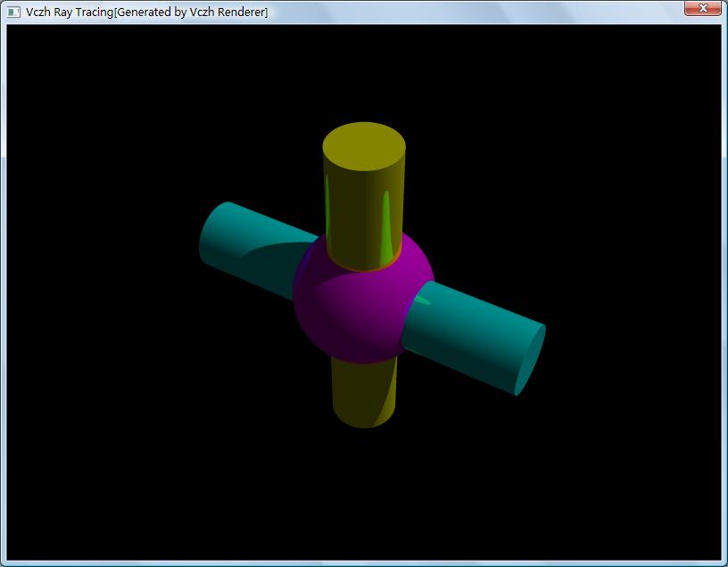Viewport: 728px width, 567px height.
Task: Close the Vczh Ray Tracing window
Action: pos(702,8)
